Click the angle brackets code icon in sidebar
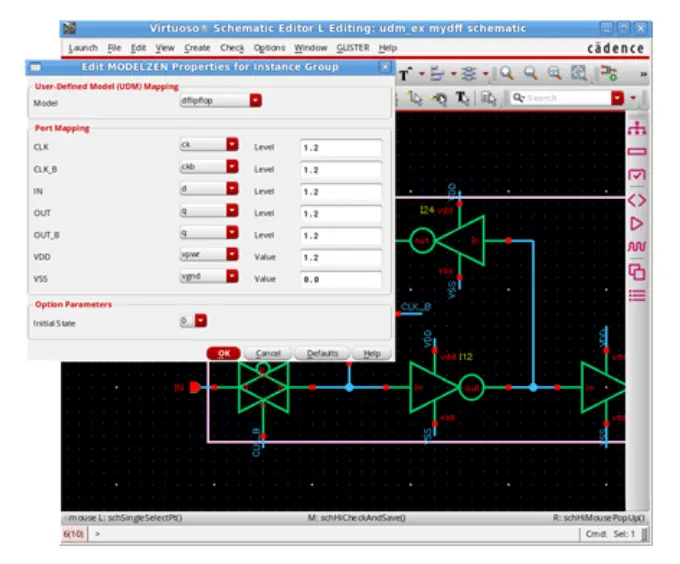680x564 pixels. pyautogui.click(x=637, y=200)
